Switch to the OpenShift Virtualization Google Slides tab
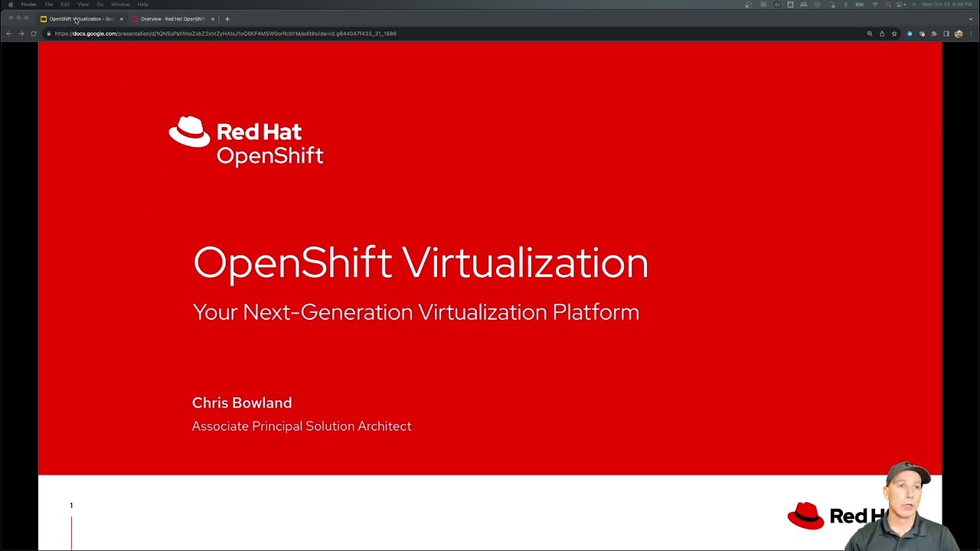980x551 pixels. pos(82,19)
